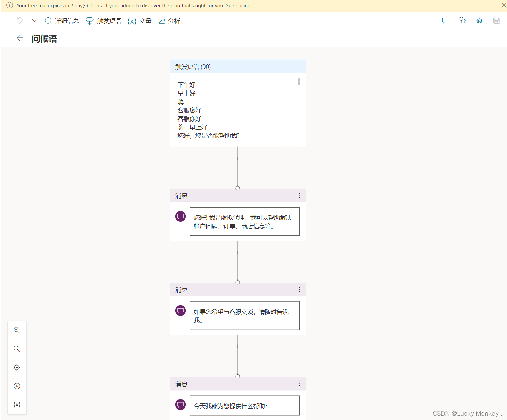Open the comments chat icon
Image resolution: width=507 pixels, height=420 pixels.
pyautogui.click(x=445, y=21)
